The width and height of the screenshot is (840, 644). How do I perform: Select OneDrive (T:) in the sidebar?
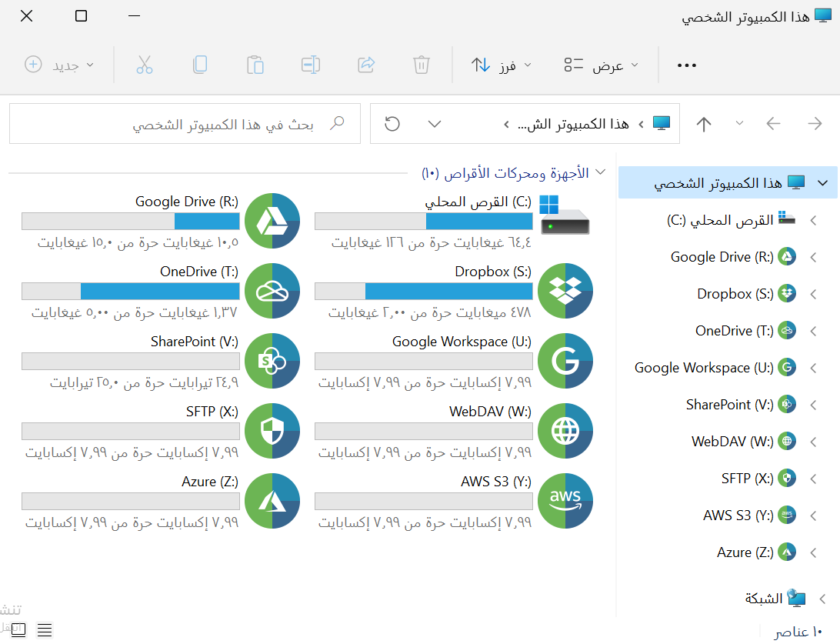pyautogui.click(x=745, y=331)
